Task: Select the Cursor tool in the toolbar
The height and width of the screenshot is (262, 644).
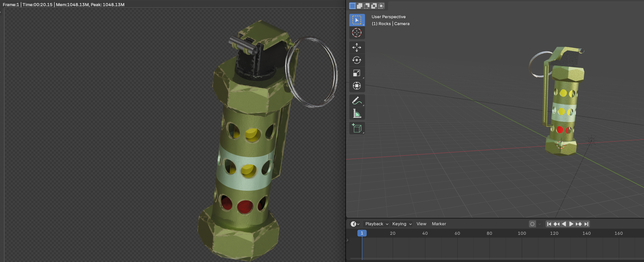Action: point(357,33)
